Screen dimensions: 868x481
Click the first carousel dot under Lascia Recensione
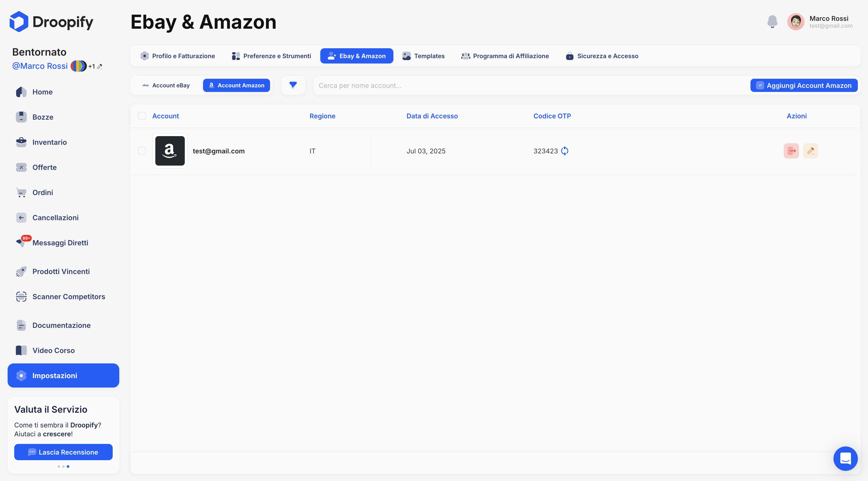[59, 467]
